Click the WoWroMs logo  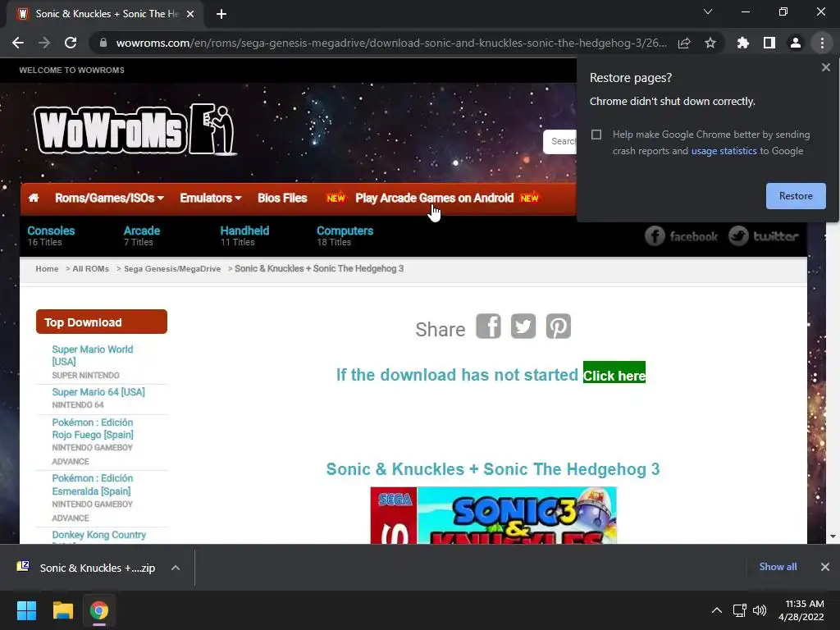[x=135, y=129]
